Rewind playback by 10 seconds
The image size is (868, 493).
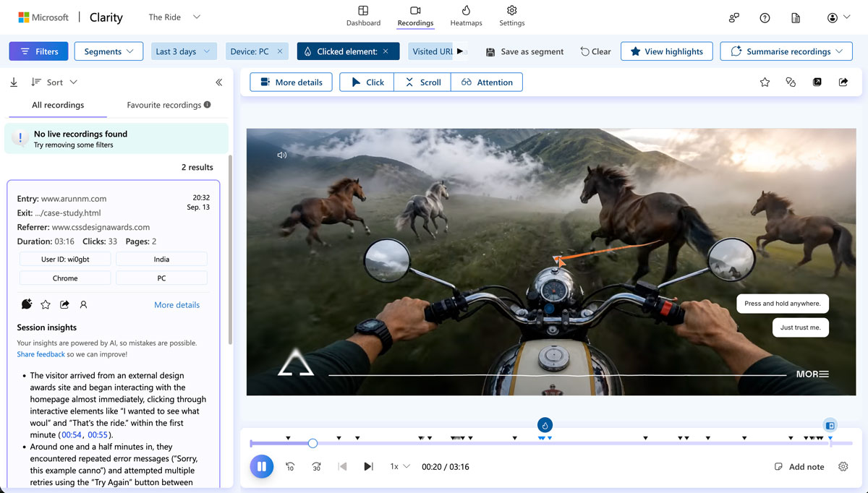tap(290, 467)
